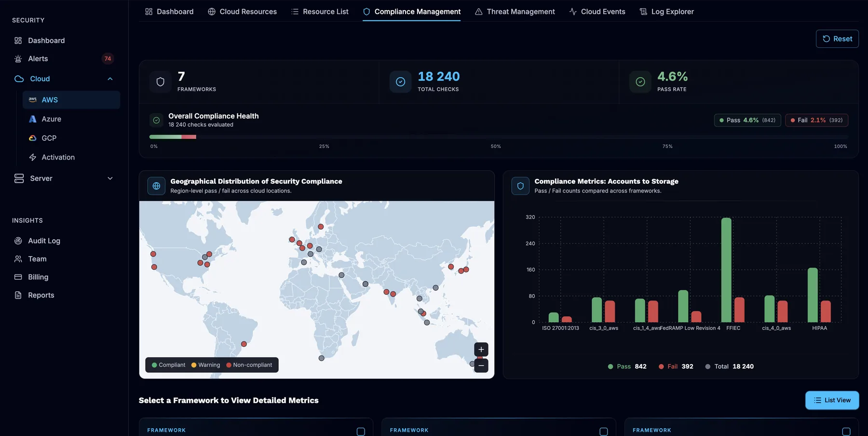868x436 pixels.
Task: Click the green HIPAA pass bar
Action: click(813, 295)
